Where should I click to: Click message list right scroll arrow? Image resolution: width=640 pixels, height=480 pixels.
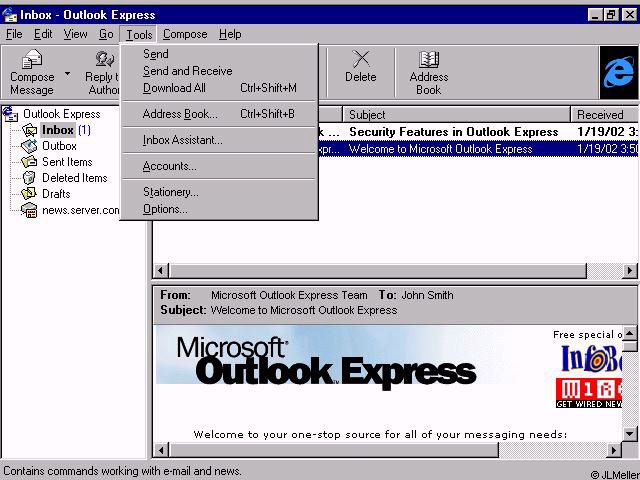(630, 271)
